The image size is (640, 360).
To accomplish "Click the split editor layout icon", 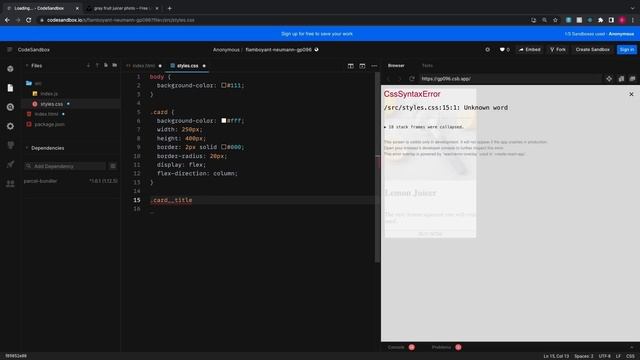I will 351,66.
